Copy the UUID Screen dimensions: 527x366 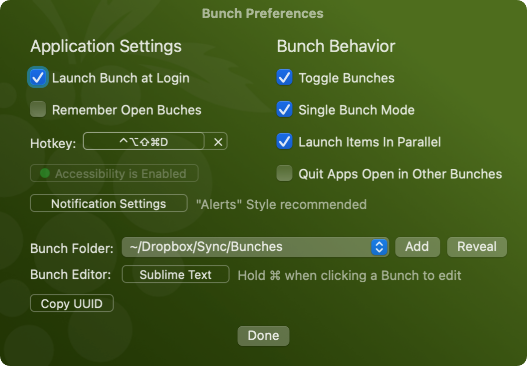click(72, 303)
